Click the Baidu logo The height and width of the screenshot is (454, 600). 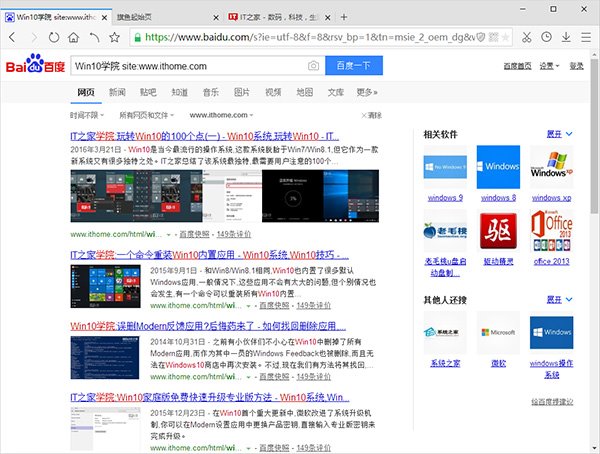pyautogui.click(x=35, y=64)
